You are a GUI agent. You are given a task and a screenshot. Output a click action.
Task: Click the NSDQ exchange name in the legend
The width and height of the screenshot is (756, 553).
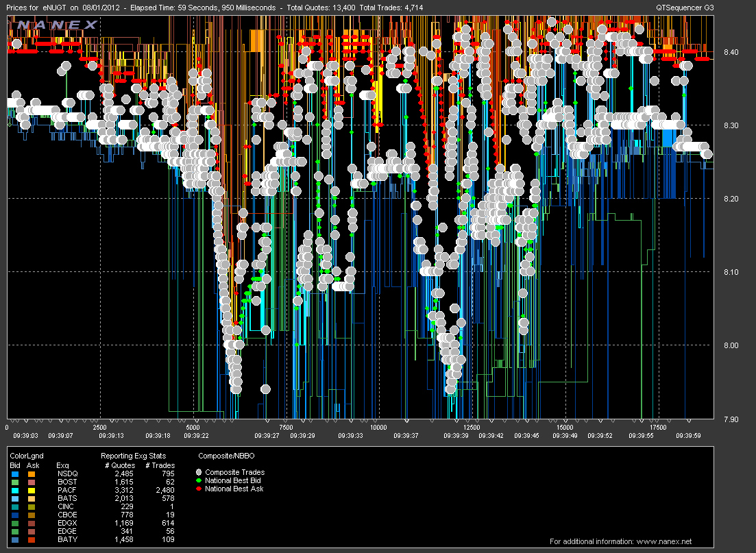point(67,474)
